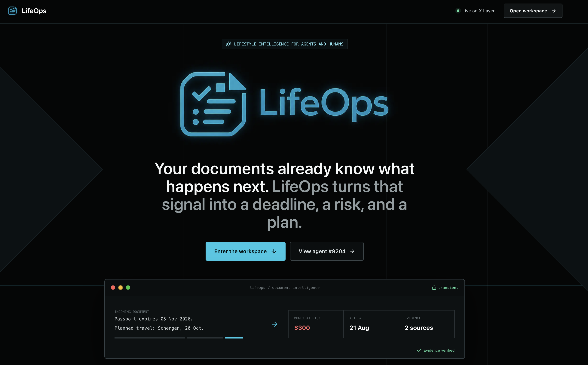The height and width of the screenshot is (365, 588).
Task: Click the sparkle icon in the lifestyle intelligence badge
Action: pos(228,44)
